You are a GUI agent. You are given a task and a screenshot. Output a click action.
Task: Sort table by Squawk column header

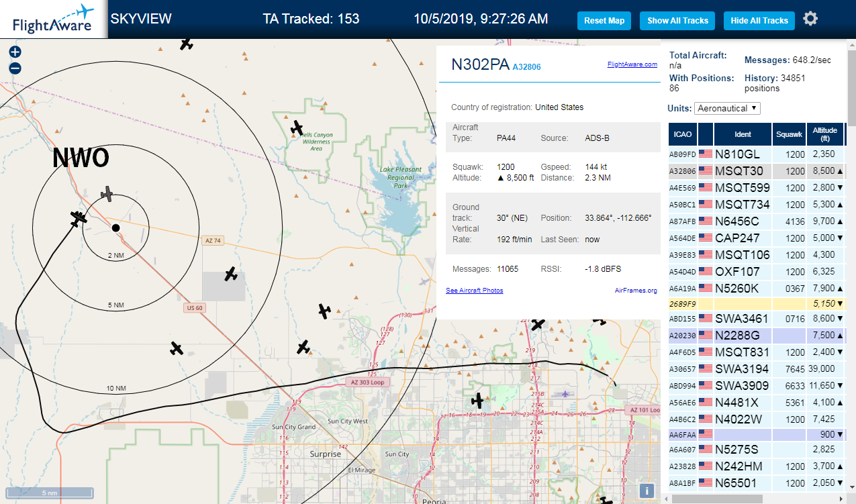pos(789,134)
